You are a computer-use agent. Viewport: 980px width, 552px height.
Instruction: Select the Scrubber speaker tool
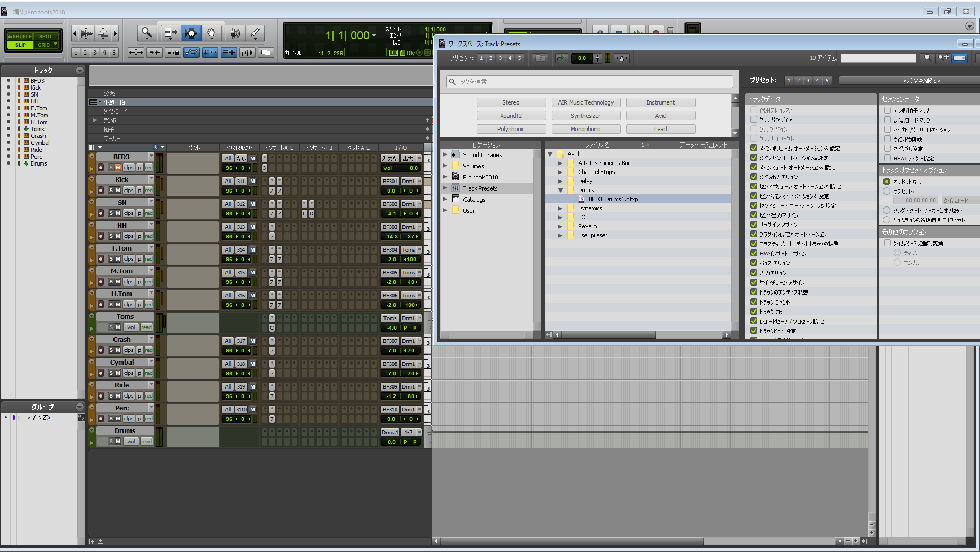234,33
